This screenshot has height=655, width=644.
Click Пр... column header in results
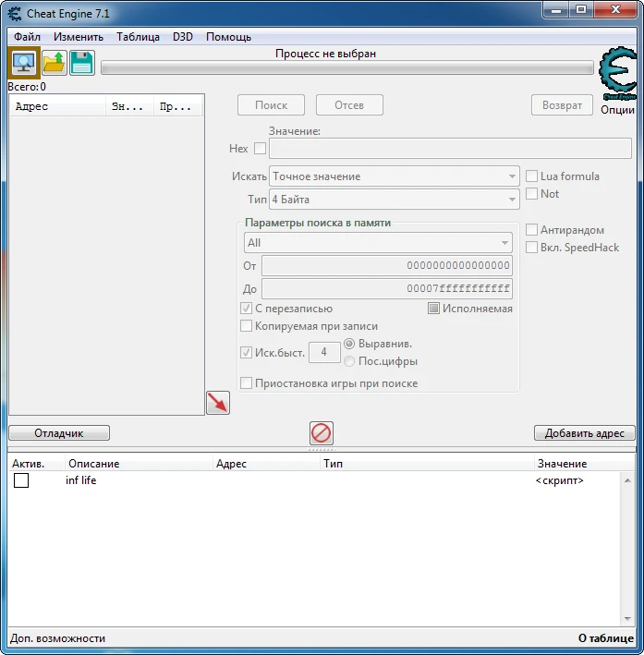coord(178,106)
